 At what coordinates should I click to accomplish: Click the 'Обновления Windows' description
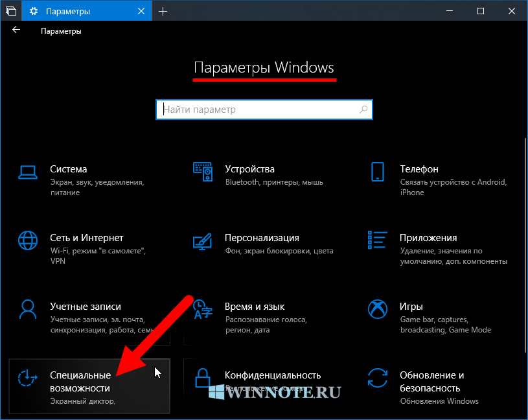coord(439,401)
